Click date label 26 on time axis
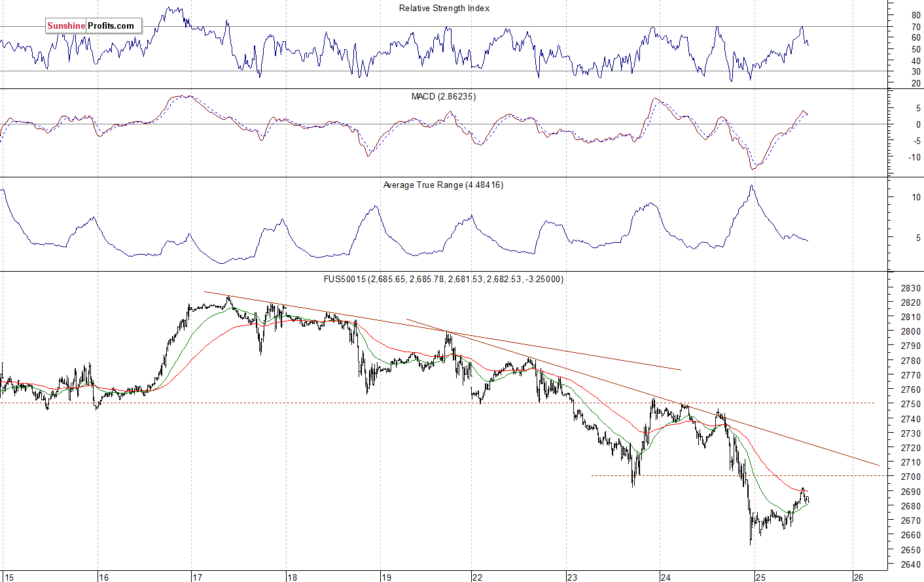The image size is (924, 582). tap(858, 577)
